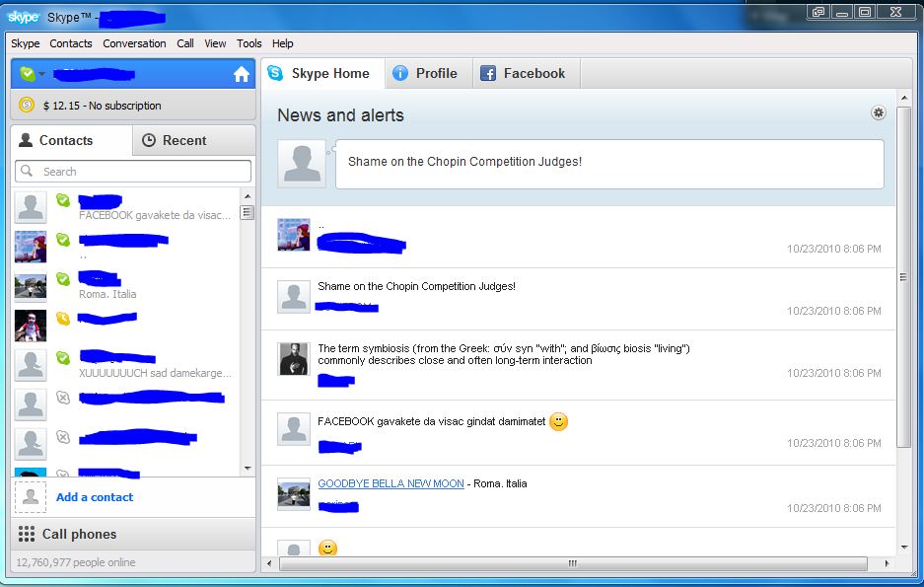Click the person icon on Contacts tab
The height and width of the screenshot is (587, 924).
(26, 140)
